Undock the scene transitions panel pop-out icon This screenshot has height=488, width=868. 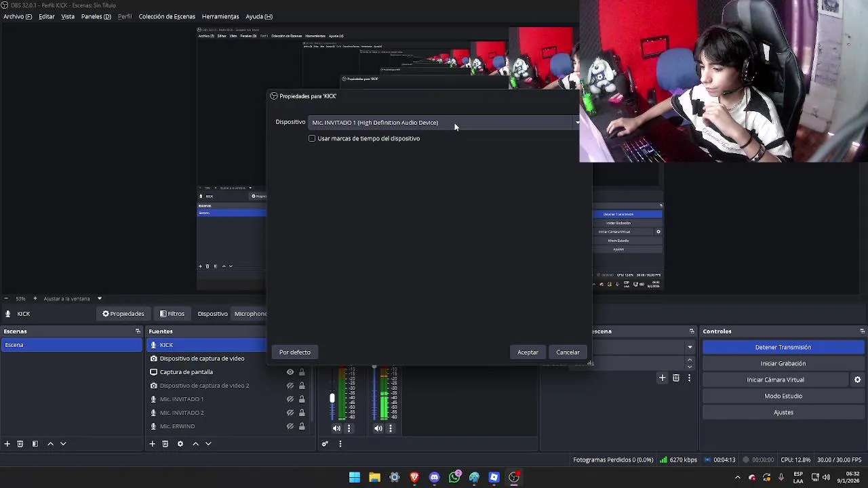(x=692, y=331)
